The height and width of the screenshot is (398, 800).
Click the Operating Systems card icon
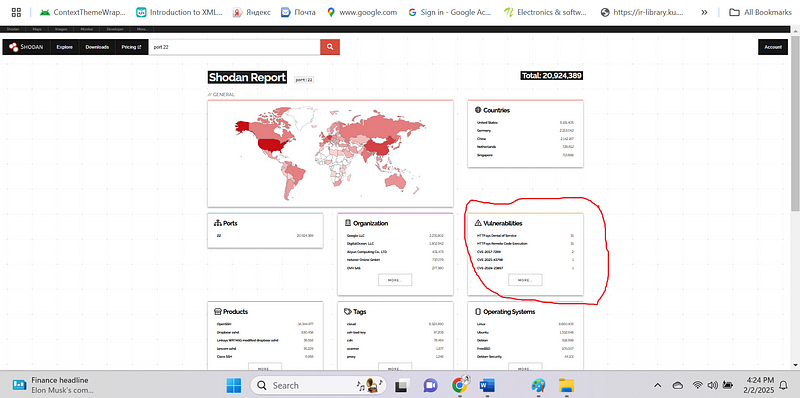point(478,311)
